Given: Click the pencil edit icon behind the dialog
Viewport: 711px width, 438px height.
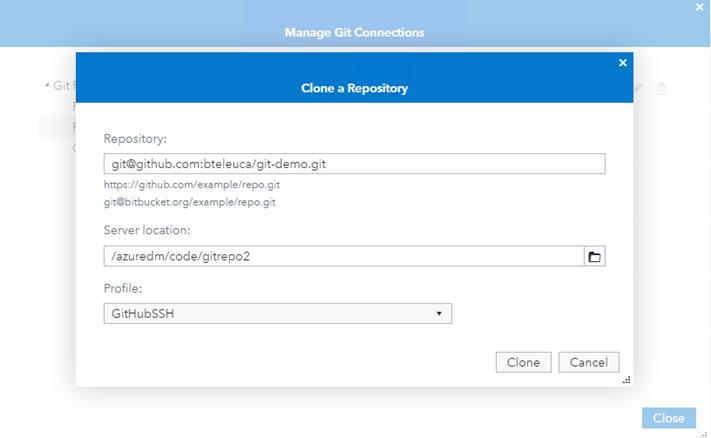Looking at the screenshot, I should pos(638,89).
